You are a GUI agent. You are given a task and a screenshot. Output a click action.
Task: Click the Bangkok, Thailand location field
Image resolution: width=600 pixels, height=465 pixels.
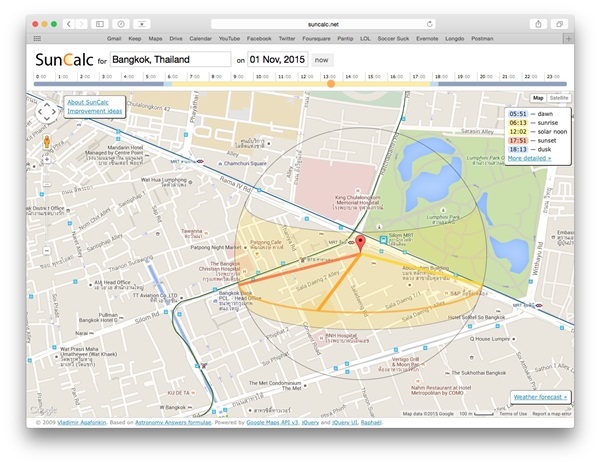(171, 60)
